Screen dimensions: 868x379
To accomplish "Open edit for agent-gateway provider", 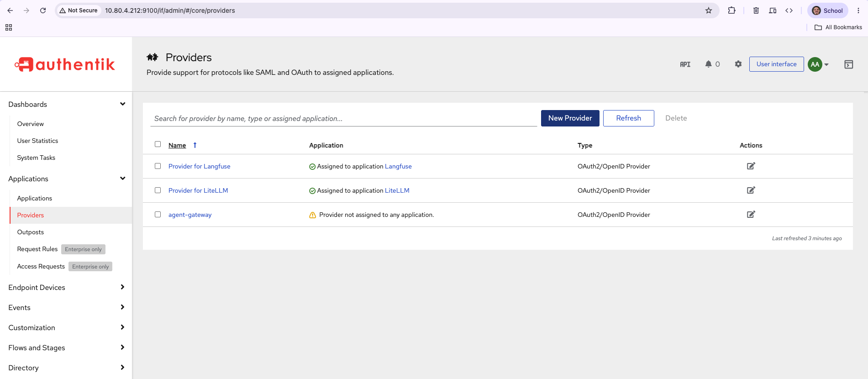I will tap(751, 214).
